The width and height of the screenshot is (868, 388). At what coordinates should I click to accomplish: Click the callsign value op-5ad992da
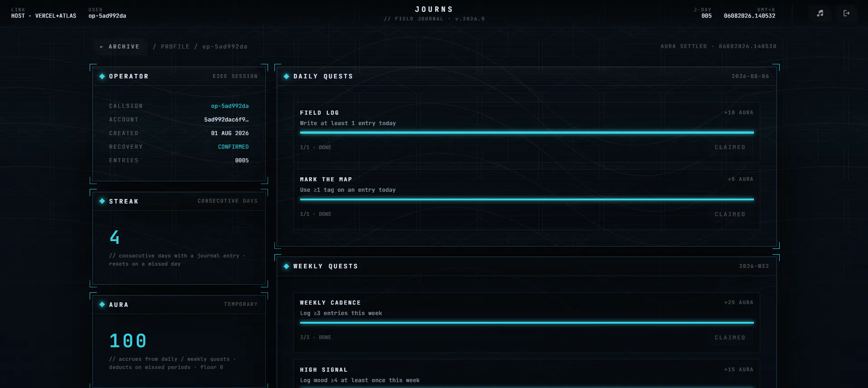click(x=230, y=106)
